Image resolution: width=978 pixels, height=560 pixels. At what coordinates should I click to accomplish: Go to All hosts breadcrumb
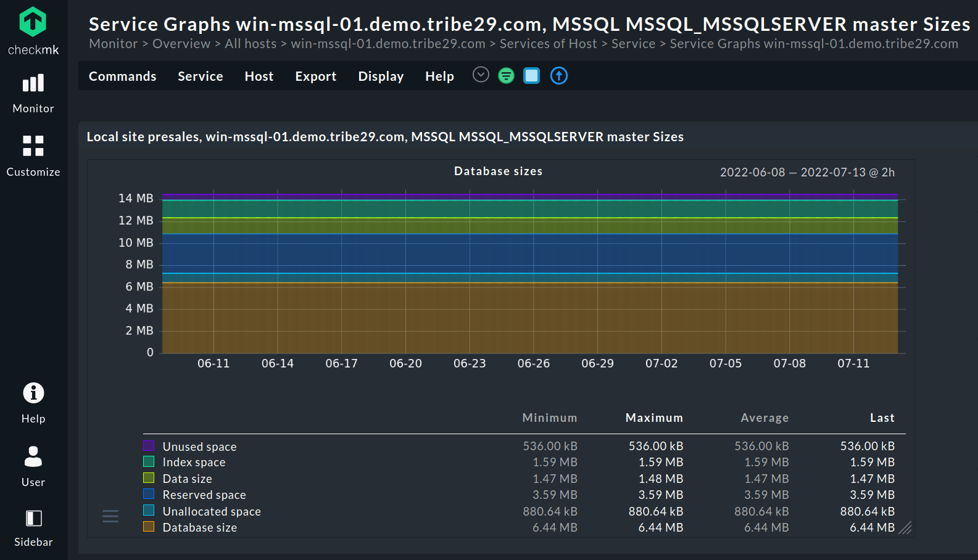(x=251, y=44)
